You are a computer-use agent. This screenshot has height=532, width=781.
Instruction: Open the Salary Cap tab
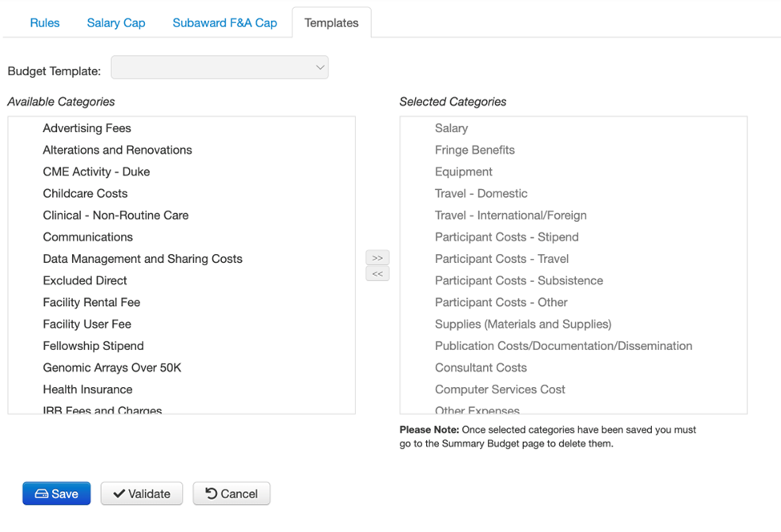(x=116, y=22)
